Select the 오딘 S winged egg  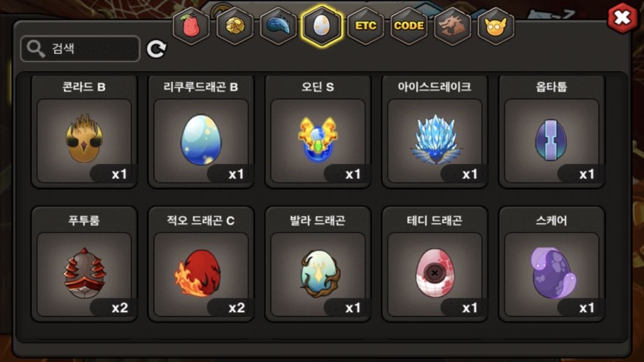pyautogui.click(x=318, y=132)
